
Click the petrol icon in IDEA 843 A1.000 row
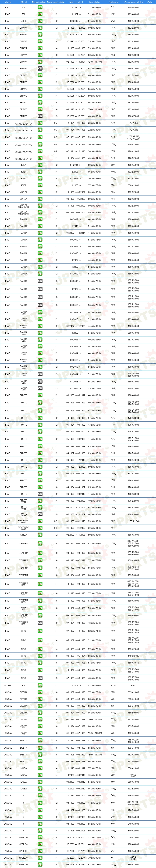(40, 179)
